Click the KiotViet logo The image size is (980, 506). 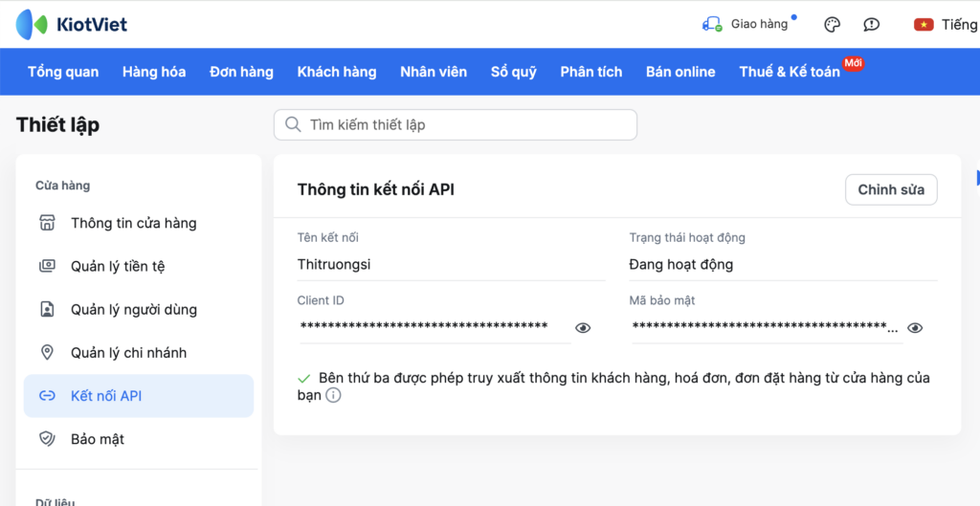72,24
